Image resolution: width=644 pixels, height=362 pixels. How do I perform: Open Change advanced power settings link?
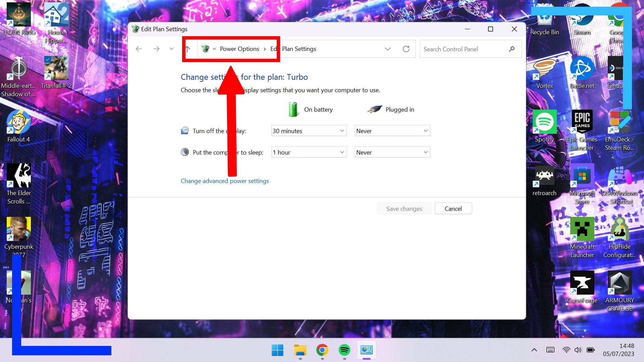(224, 181)
